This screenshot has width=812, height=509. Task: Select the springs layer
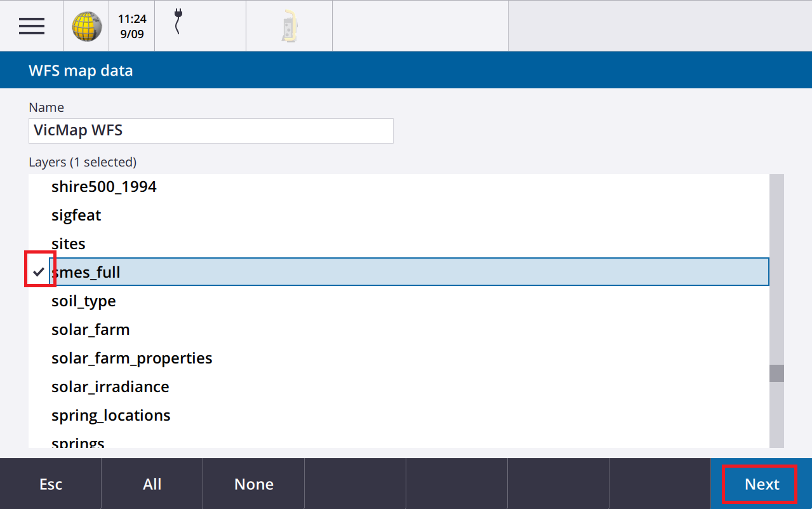[78, 442]
